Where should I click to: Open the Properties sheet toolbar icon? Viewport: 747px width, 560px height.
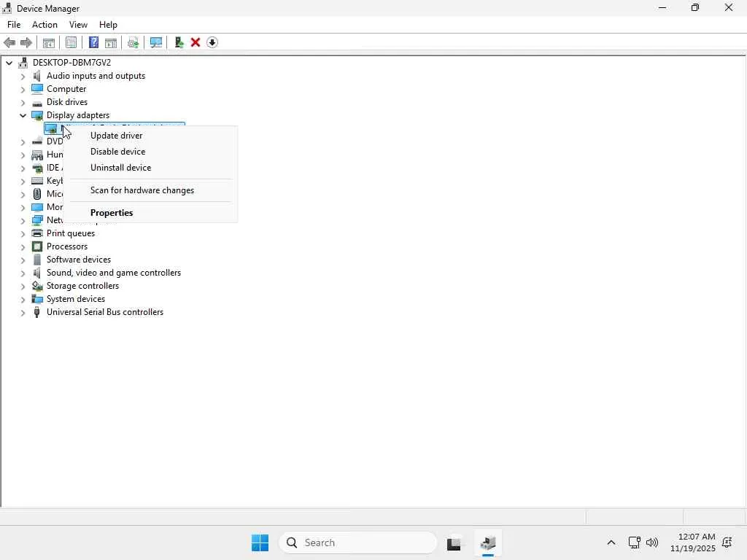click(x=71, y=43)
